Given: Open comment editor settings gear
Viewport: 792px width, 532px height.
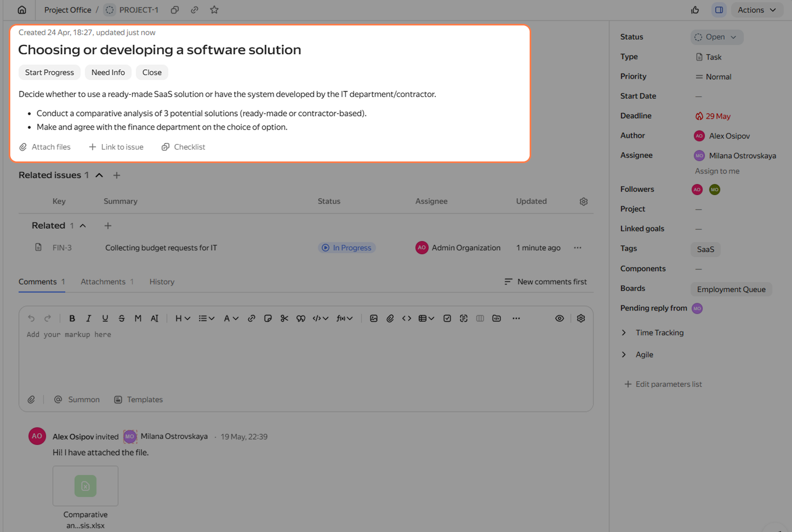Looking at the screenshot, I should coord(581,319).
